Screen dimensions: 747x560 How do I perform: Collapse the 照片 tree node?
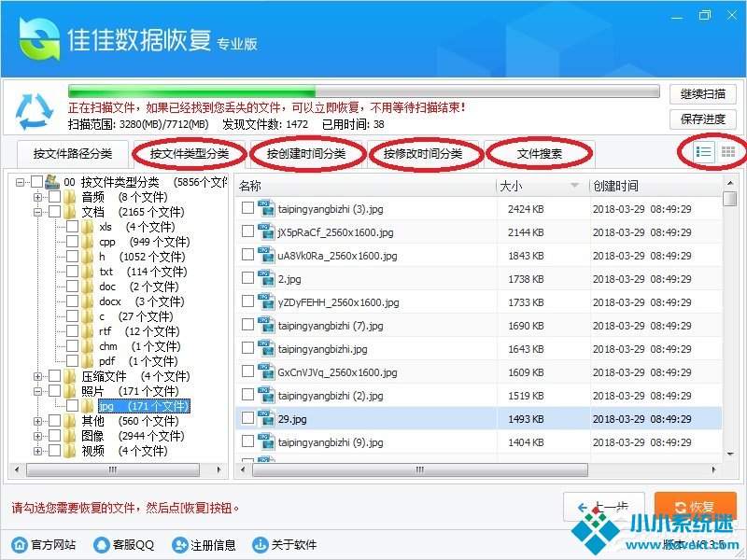(x=37, y=391)
